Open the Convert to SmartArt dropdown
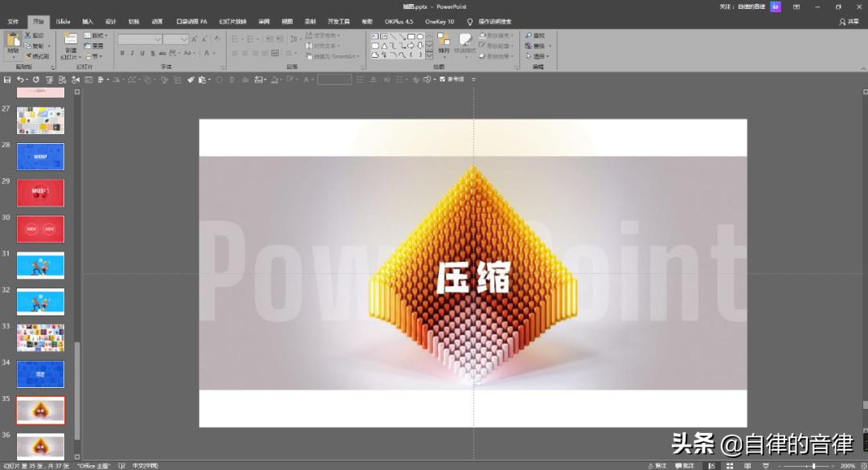Screen dimensions: 868x470 [x=333, y=56]
